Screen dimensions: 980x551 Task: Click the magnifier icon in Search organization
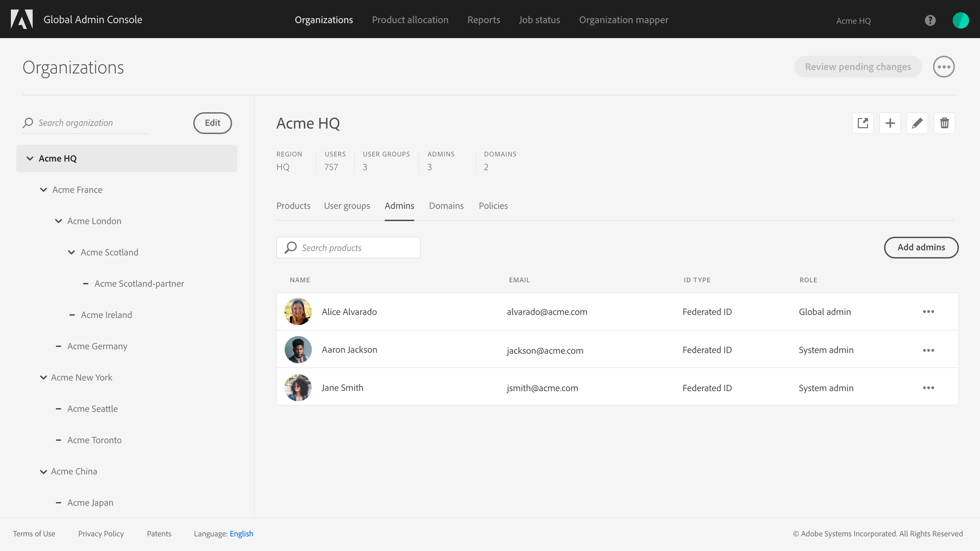[x=28, y=122]
